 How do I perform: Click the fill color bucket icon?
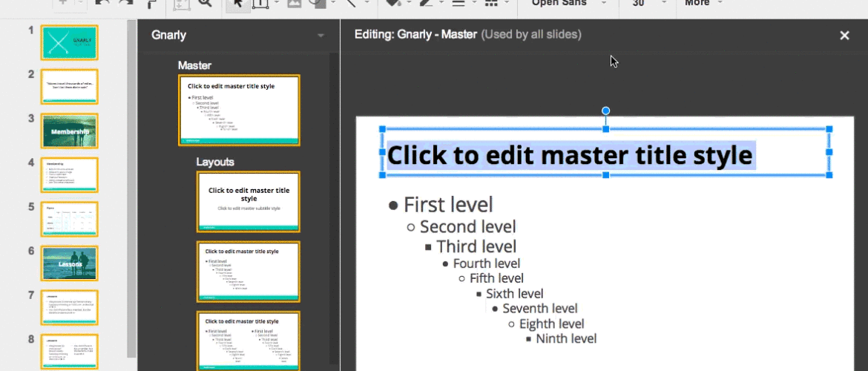click(x=392, y=4)
